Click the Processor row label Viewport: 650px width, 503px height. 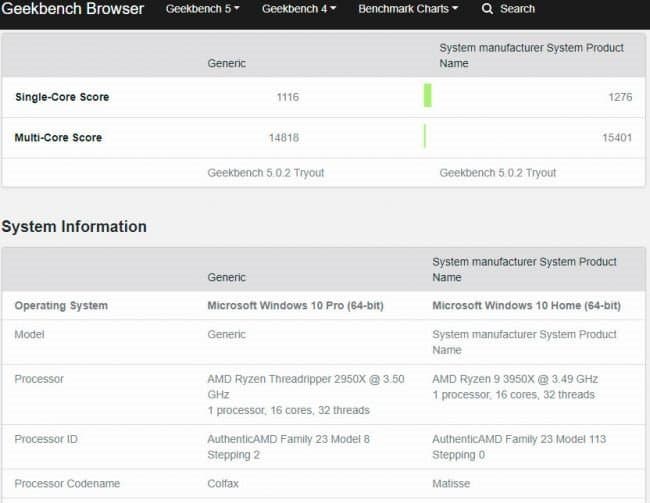click(x=39, y=379)
